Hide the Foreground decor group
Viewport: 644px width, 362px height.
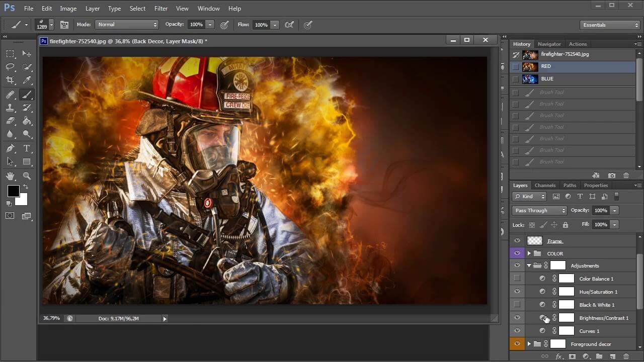tap(517, 344)
